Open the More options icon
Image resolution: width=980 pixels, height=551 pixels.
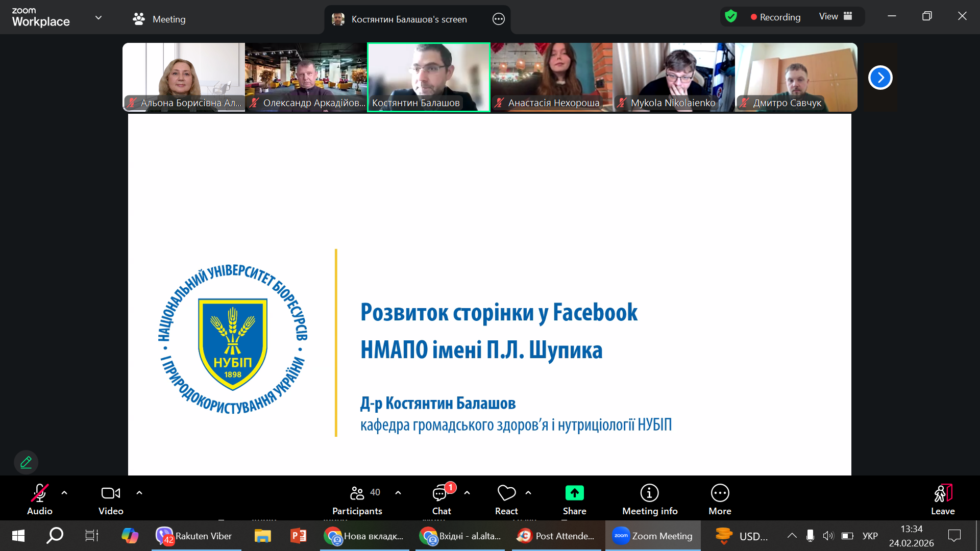(x=720, y=493)
